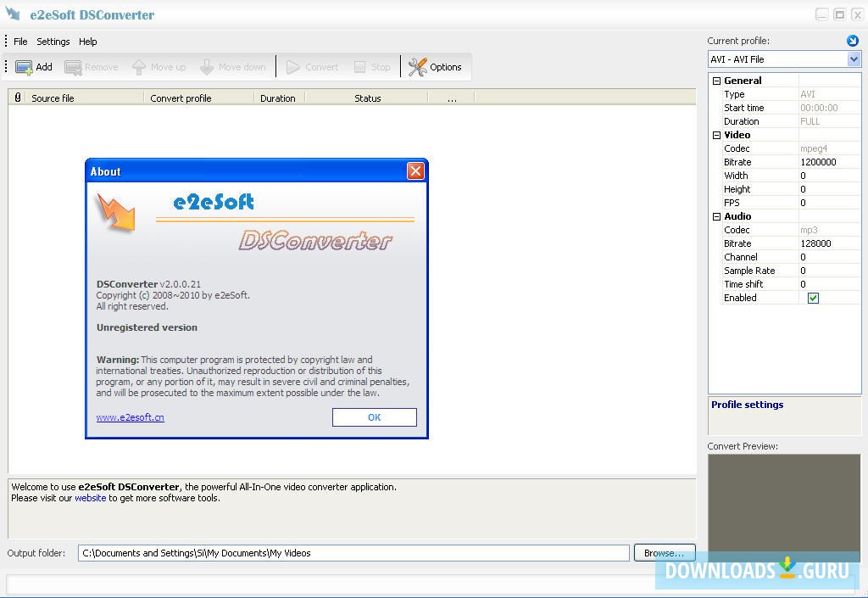This screenshot has width=868, height=598.
Task: Open the Help menu
Action: 87,41
